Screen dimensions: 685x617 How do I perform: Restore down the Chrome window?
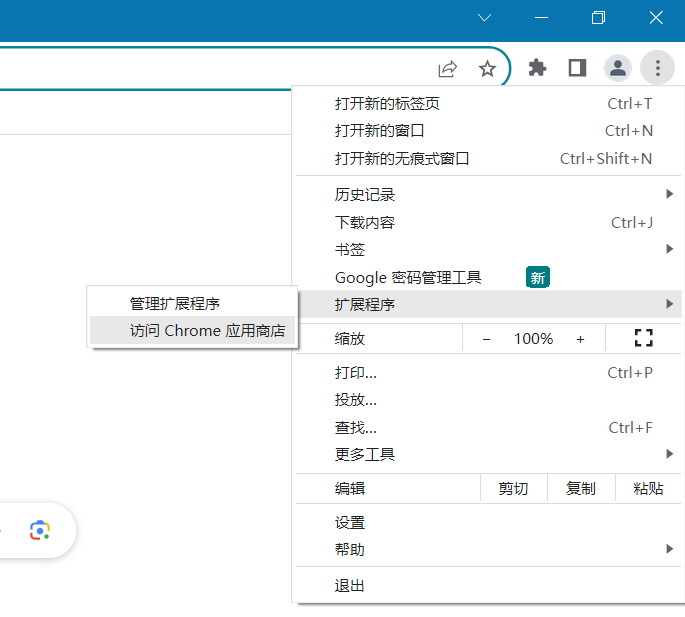pos(599,17)
